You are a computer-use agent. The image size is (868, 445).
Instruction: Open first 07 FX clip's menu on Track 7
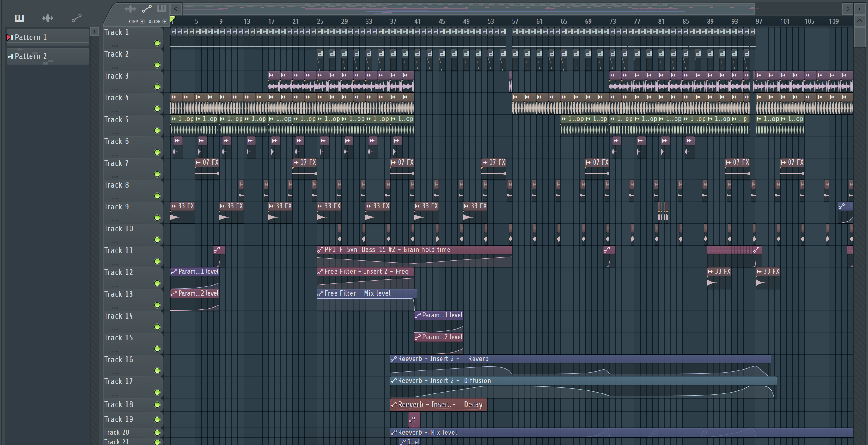198,163
